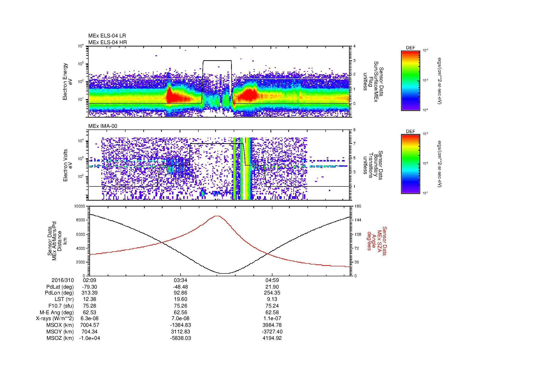This screenshot has width=555, height=392.
Task: Click the time tick label '03:34'
Action: click(x=181, y=280)
